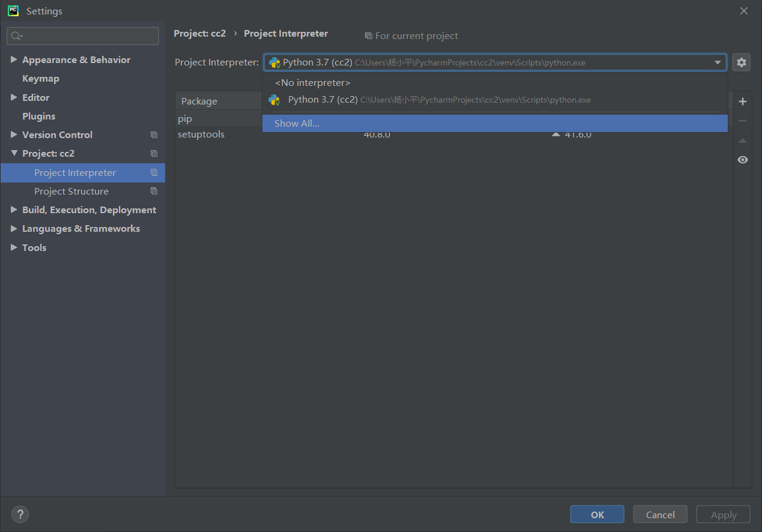The height and width of the screenshot is (532, 762).
Task: Click the Cancel button
Action: (x=660, y=515)
